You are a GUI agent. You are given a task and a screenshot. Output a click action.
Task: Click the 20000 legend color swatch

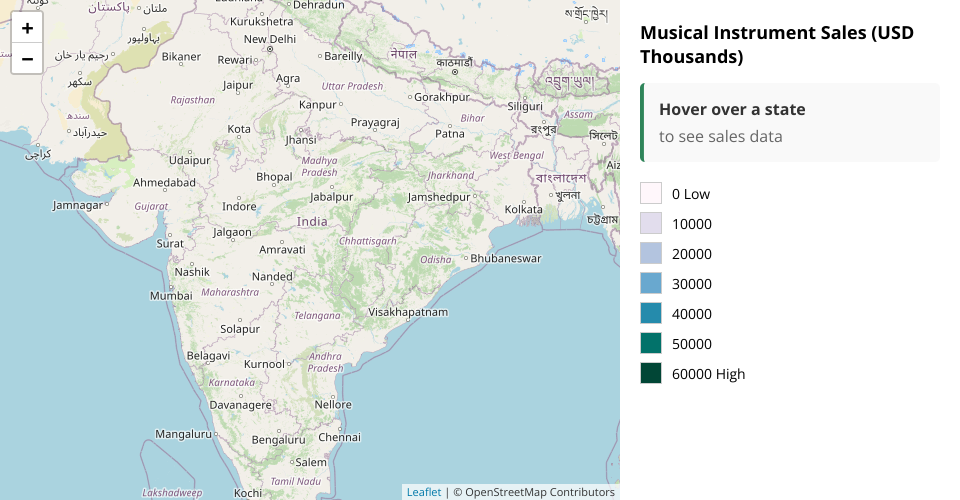[x=651, y=254]
